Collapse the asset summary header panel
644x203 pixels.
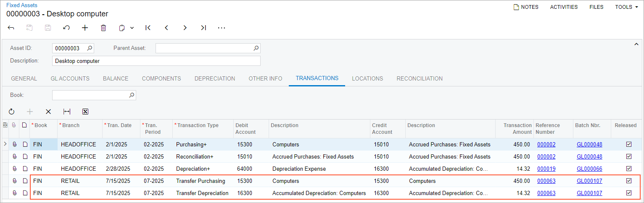(x=635, y=44)
